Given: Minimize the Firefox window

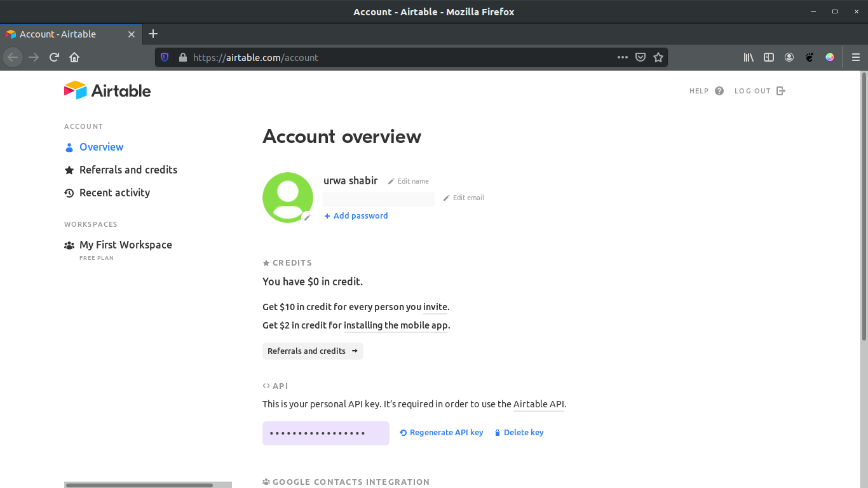Looking at the screenshot, I should coord(813,11).
